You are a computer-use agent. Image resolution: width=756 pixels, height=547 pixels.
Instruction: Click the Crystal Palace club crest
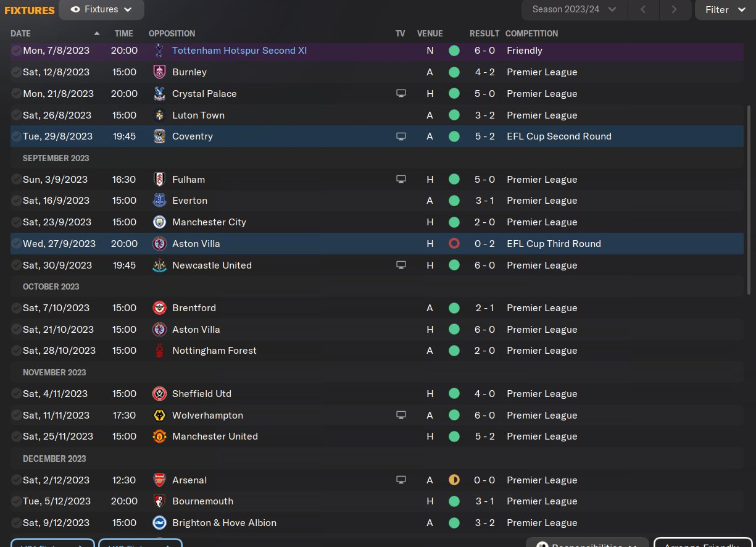click(159, 94)
